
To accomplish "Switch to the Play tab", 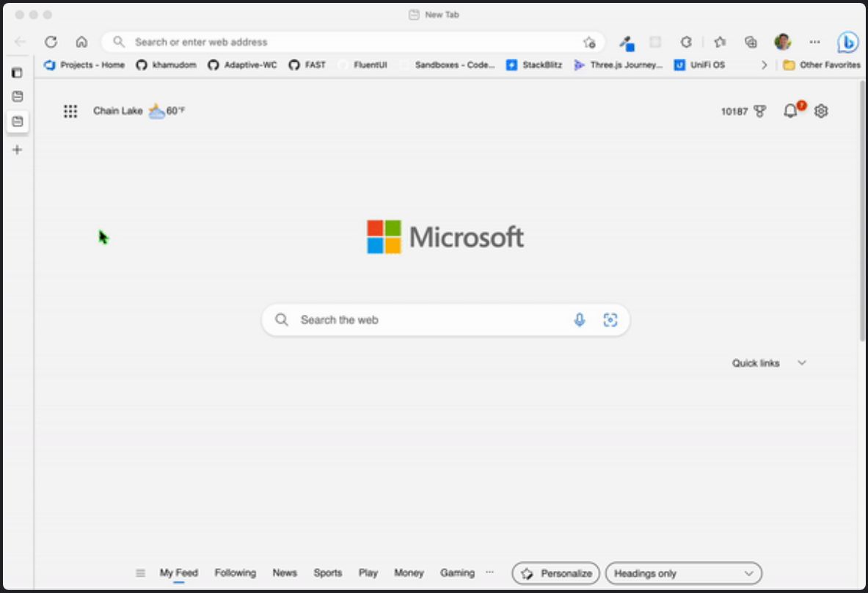I will coord(368,573).
